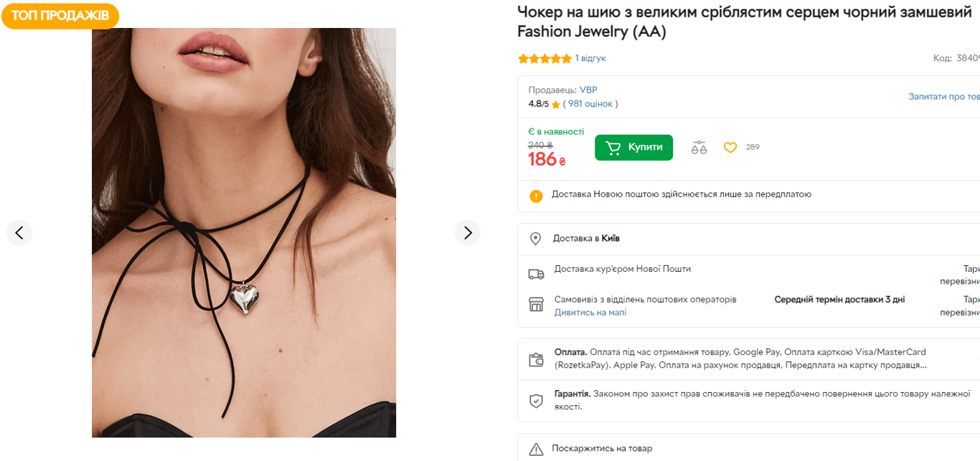Go to previous photo using left arrow
Viewport: 980px width, 461px height.
coord(19,233)
